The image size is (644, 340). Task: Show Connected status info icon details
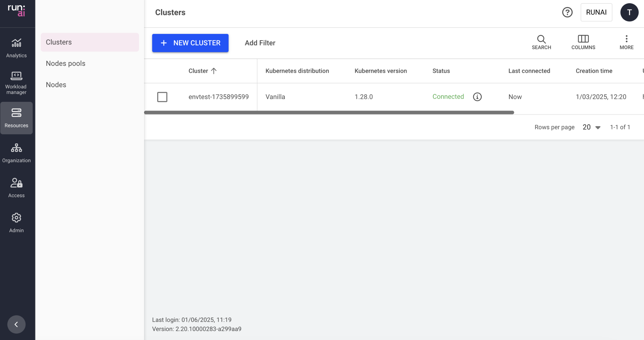pos(477,97)
